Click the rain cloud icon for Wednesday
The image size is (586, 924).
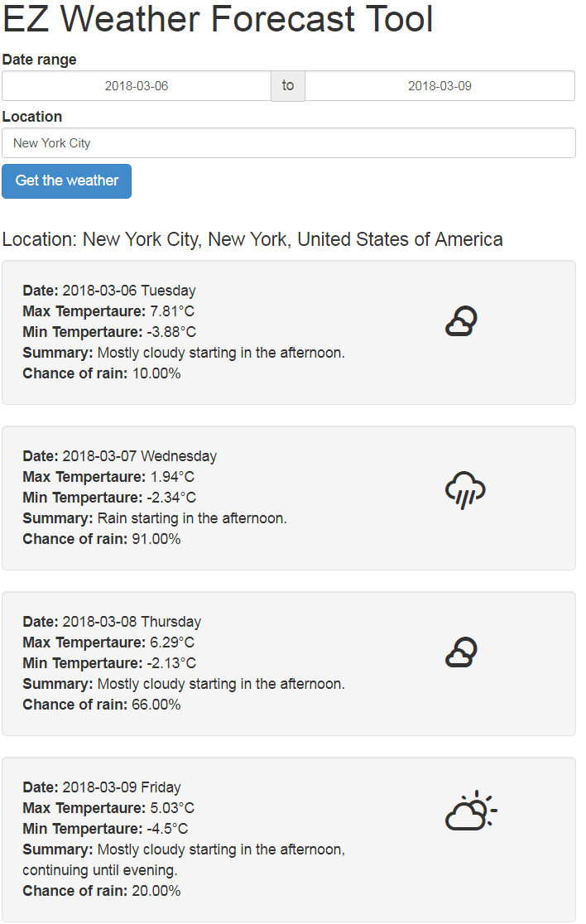pos(464,490)
